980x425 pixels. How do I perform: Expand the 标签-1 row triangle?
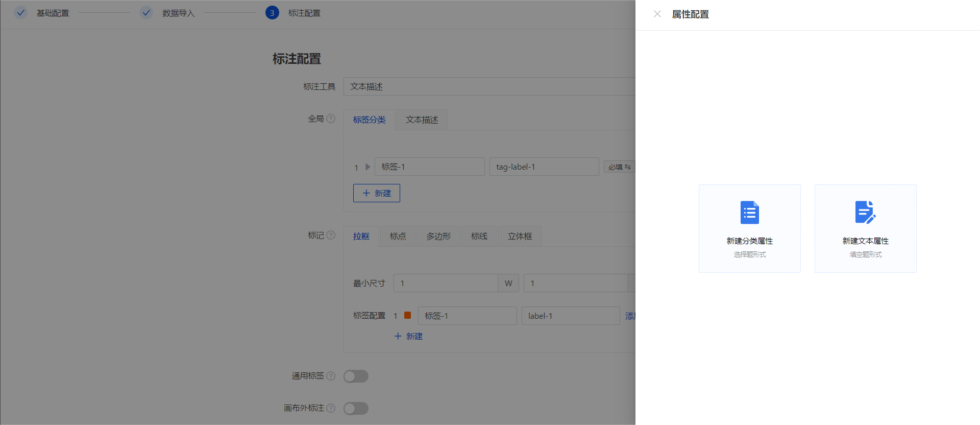click(367, 167)
